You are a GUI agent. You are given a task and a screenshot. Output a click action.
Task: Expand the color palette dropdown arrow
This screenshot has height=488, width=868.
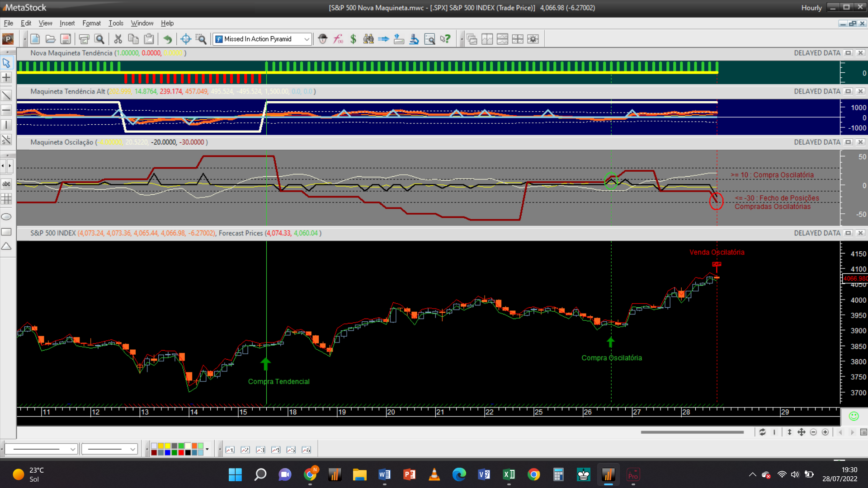tap(207, 449)
